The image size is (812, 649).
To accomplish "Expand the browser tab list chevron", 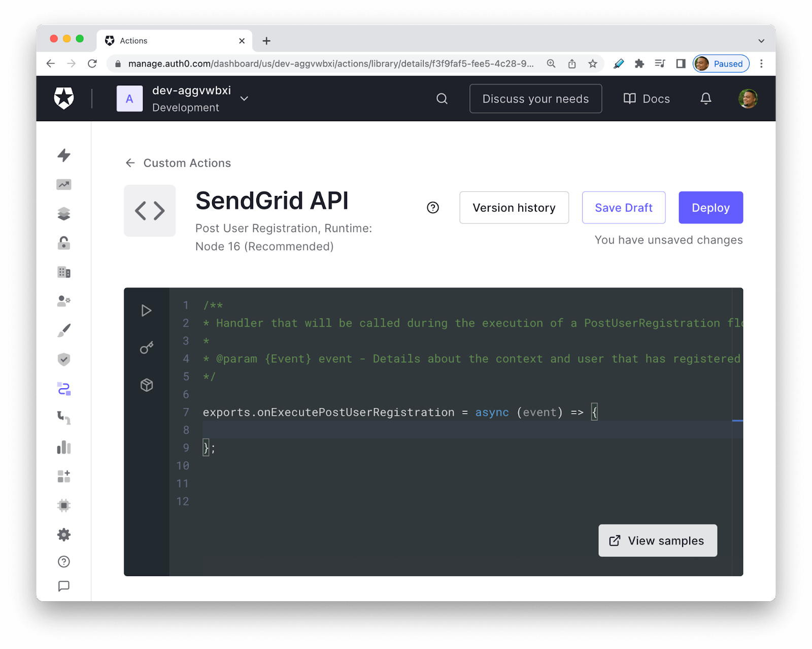I will click(x=761, y=41).
